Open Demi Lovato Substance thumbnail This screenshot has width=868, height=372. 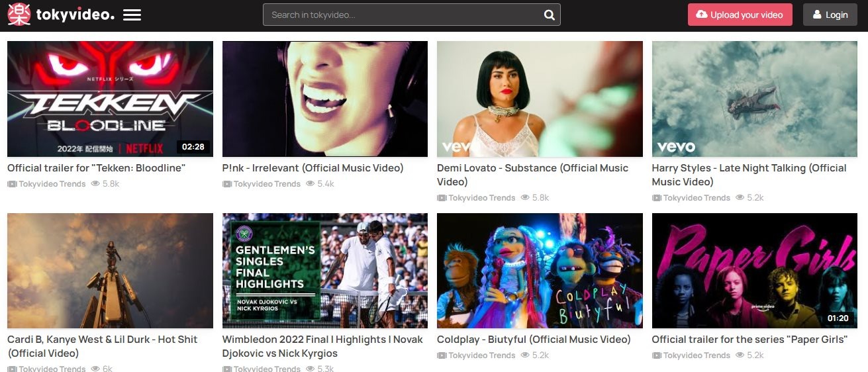click(x=540, y=99)
